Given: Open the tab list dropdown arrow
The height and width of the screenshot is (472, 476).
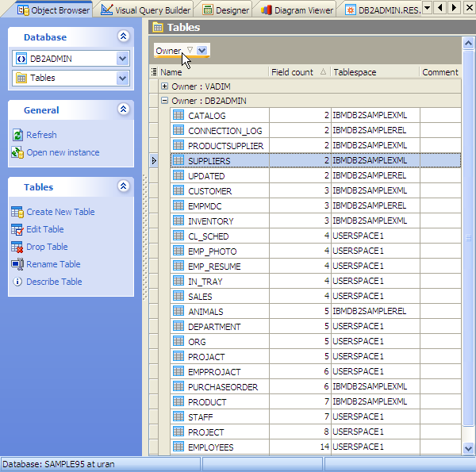Looking at the screenshot, I should 428,8.
